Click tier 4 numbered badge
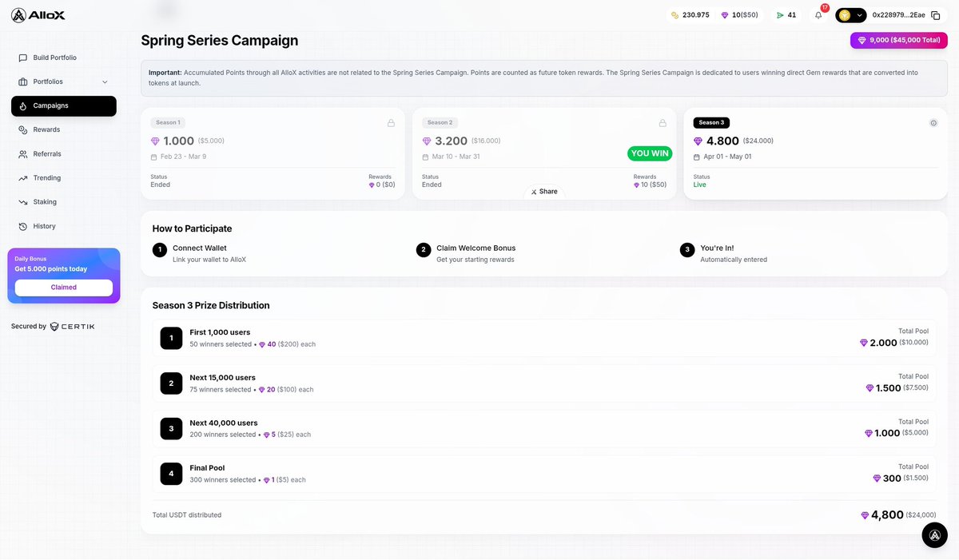 171,474
